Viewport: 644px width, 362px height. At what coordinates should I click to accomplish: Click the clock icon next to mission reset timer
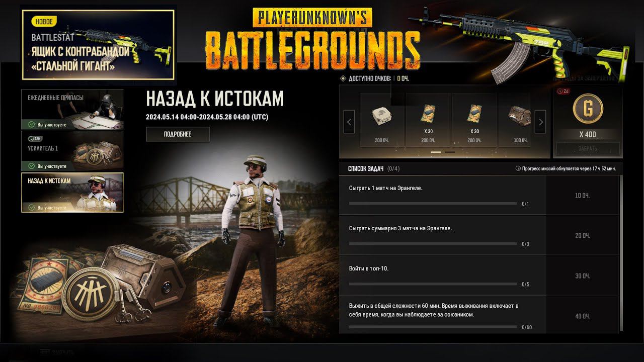click(518, 169)
